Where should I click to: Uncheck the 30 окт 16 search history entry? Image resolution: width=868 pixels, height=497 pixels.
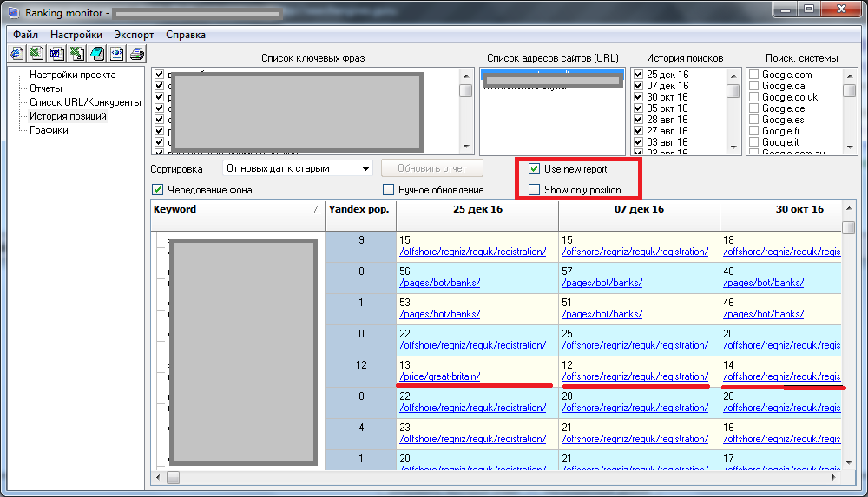tap(638, 97)
